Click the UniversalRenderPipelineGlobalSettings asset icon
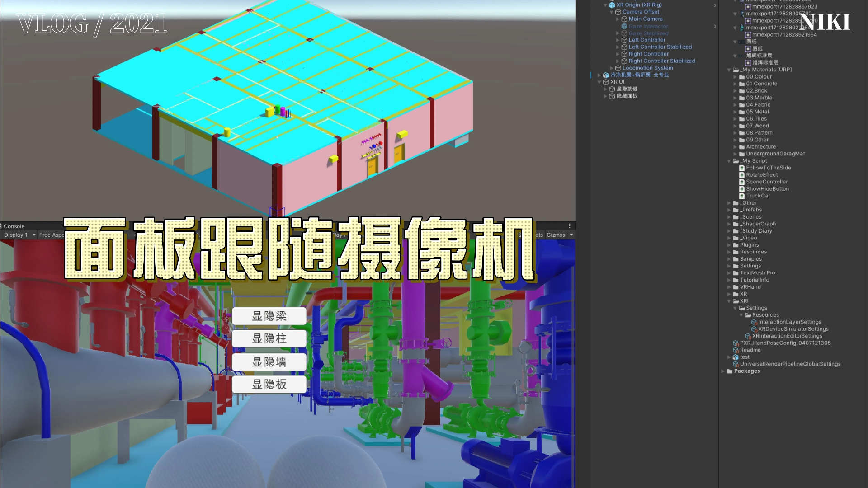868x488 pixels. tap(736, 364)
